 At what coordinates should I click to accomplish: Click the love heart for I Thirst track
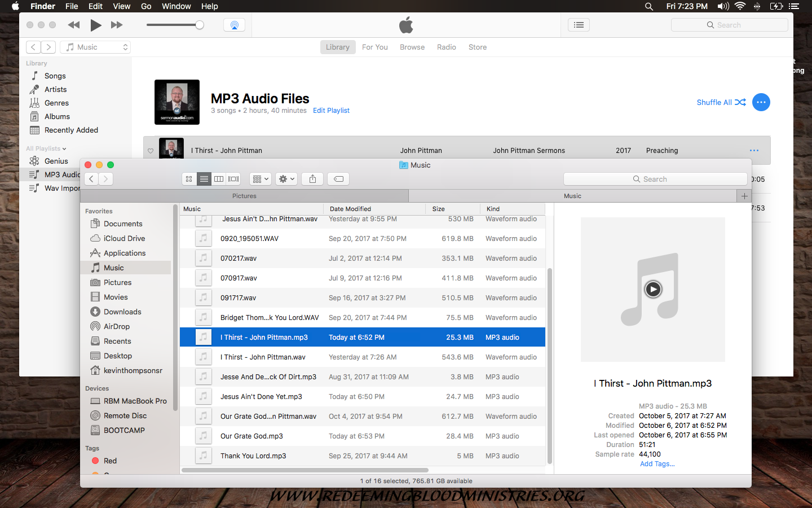coord(151,151)
